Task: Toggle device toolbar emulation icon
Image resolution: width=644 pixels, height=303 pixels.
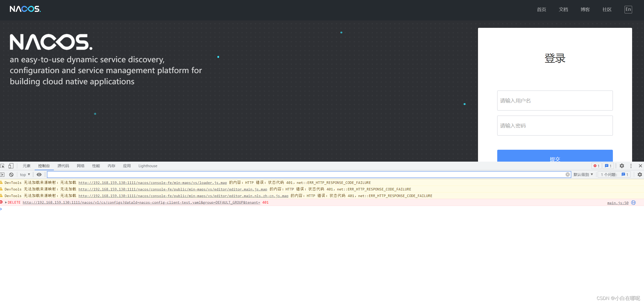Action: 11,166
